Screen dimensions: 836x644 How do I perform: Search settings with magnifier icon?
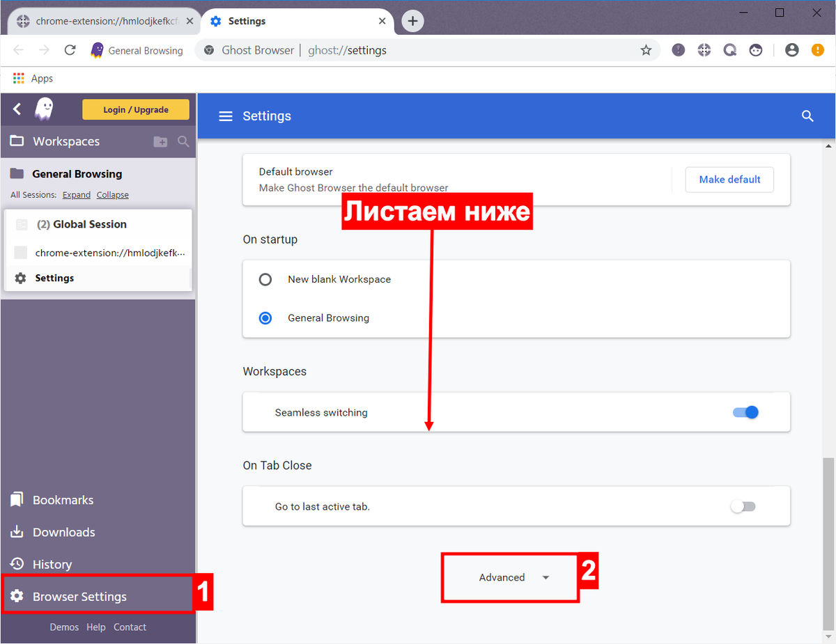(x=807, y=116)
